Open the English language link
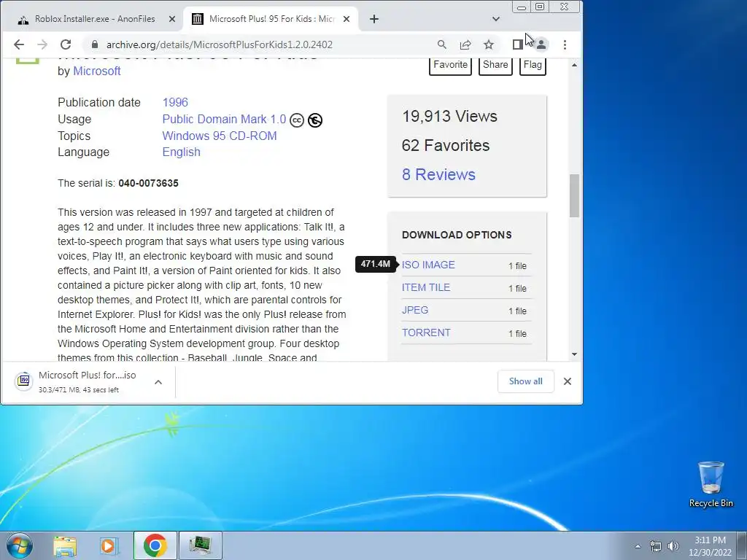747x560 pixels. point(181,152)
